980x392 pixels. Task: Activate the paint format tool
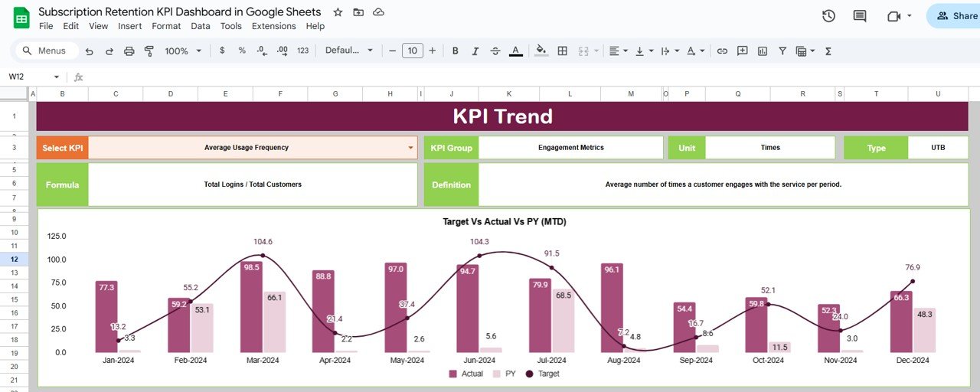point(149,51)
